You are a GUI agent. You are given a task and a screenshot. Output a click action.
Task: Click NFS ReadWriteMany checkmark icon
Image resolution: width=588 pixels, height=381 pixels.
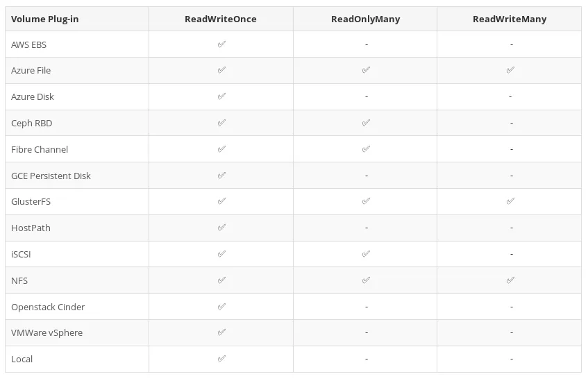pos(510,280)
